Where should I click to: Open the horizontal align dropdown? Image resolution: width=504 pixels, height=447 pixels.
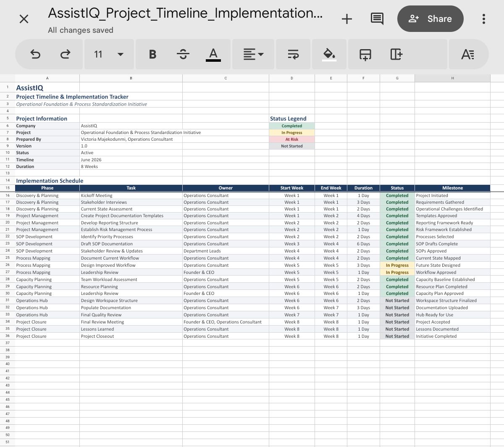(253, 54)
